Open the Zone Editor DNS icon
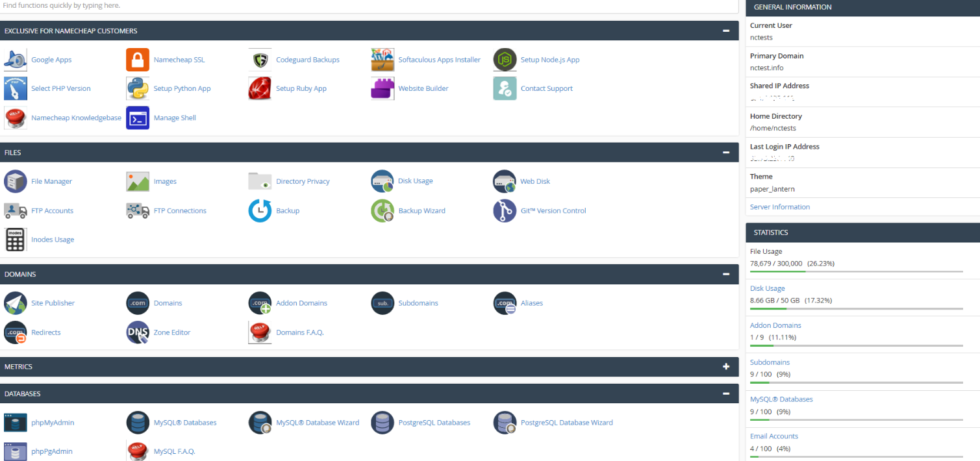This screenshot has width=980, height=461. tap(138, 332)
